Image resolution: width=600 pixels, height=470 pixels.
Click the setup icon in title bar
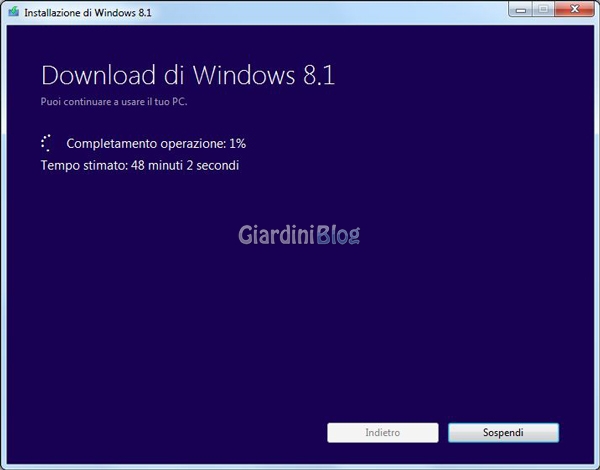point(14,11)
